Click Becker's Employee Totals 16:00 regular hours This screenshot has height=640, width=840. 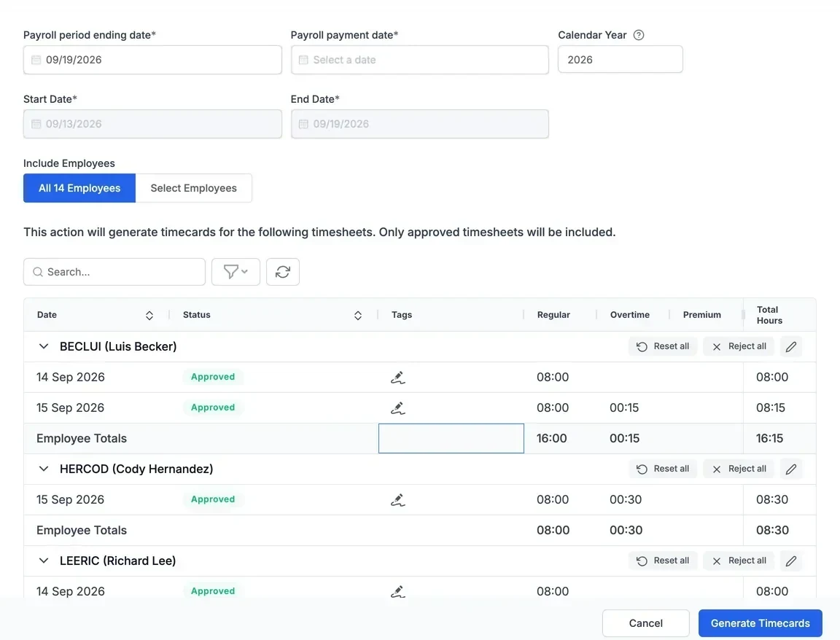(552, 438)
